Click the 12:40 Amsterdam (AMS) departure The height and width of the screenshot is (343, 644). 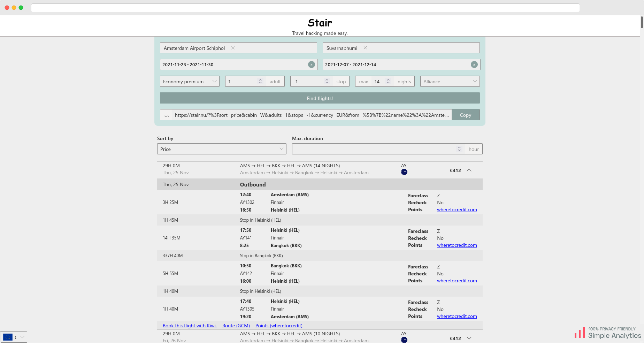coord(274,195)
